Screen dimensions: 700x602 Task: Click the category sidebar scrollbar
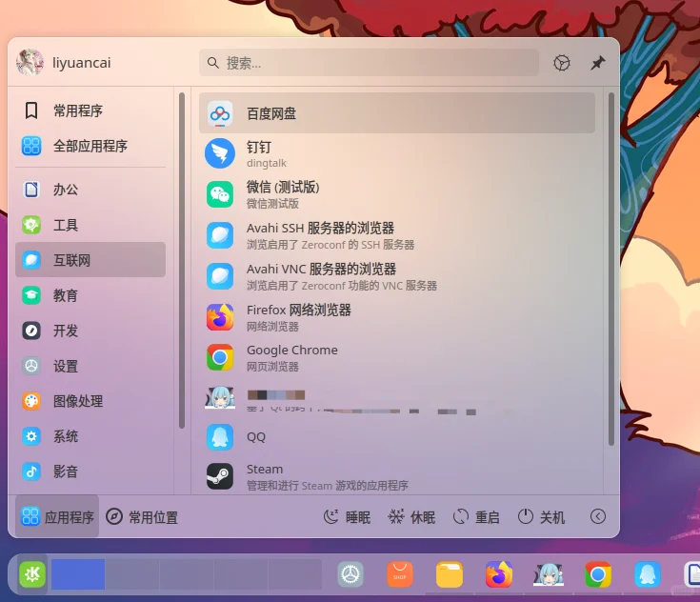click(182, 261)
